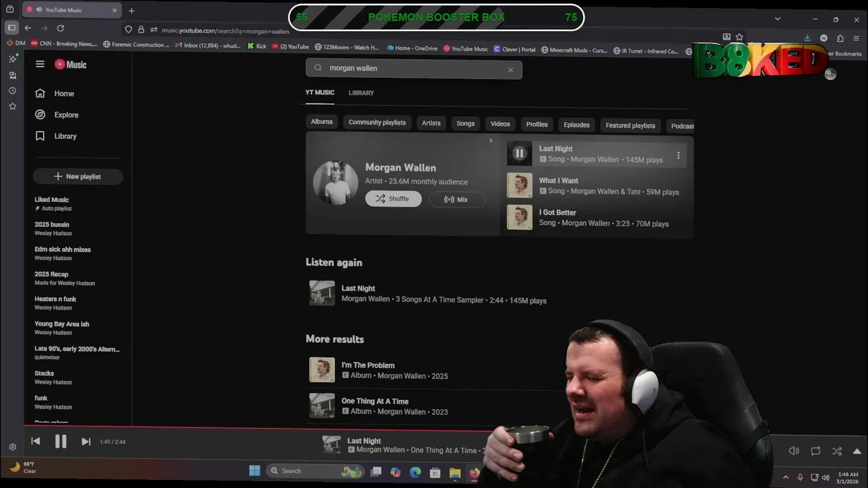Viewport: 868px width, 488px height.
Task: Open the browser extensions puzzle icon
Action: tap(840, 39)
